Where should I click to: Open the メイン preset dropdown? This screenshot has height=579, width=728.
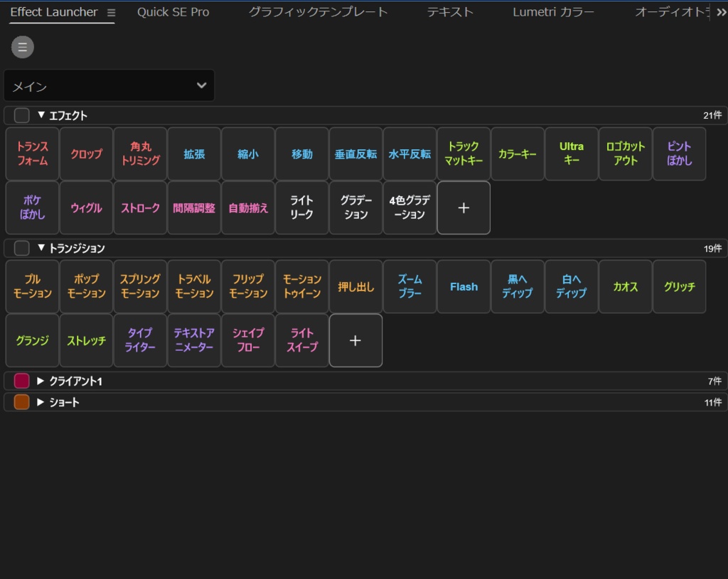(109, 85)
